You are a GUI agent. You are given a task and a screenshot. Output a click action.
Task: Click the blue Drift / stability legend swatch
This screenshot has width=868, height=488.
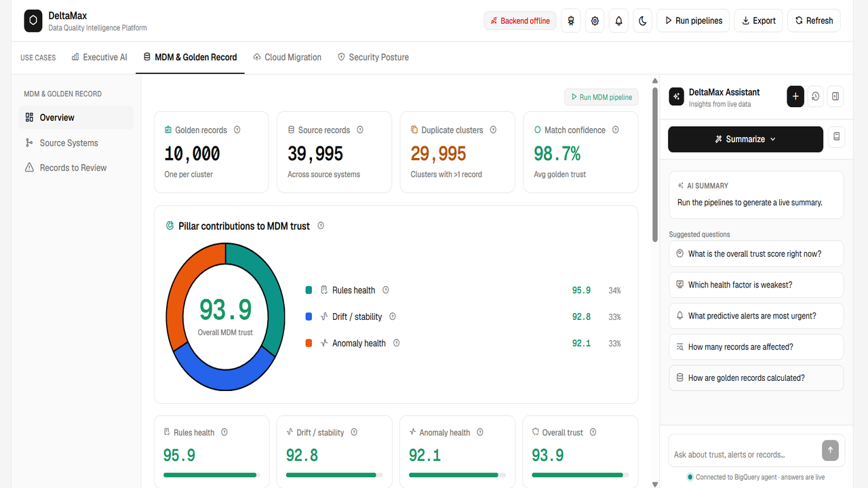[309, 317]
